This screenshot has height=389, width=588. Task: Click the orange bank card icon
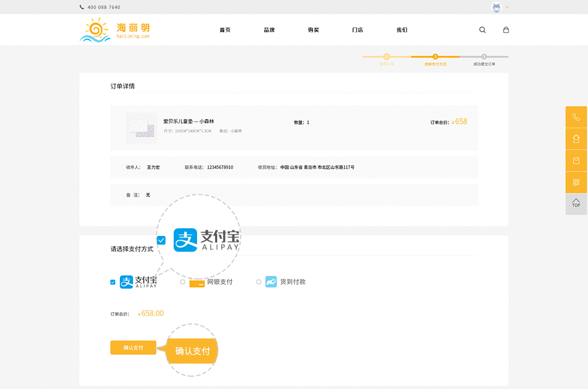coord(197,283)
